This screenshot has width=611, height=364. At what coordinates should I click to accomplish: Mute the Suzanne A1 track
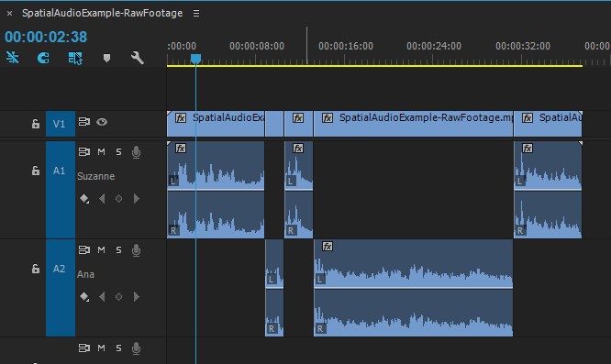[x=101, y=152]
